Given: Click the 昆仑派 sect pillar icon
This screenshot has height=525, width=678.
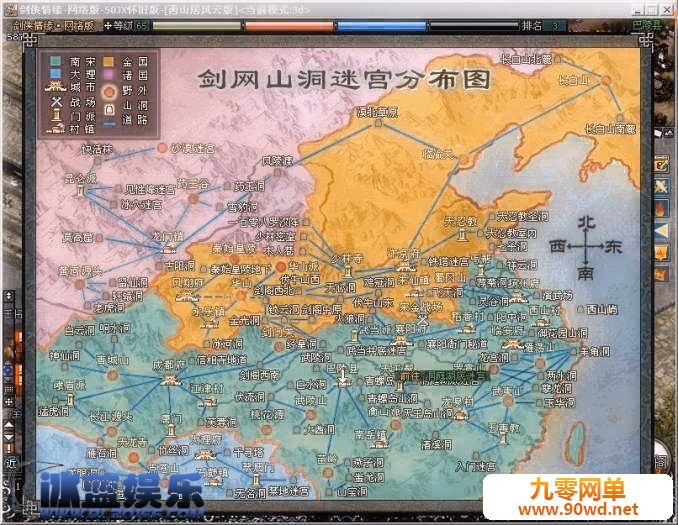Looking at the screenshot, I should coord(81,191).
